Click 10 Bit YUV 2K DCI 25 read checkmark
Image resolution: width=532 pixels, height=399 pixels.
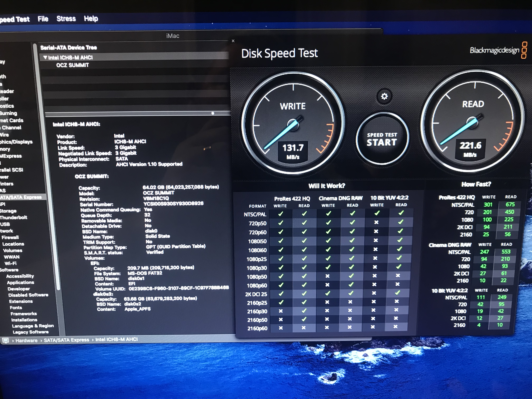coord(397,293)
